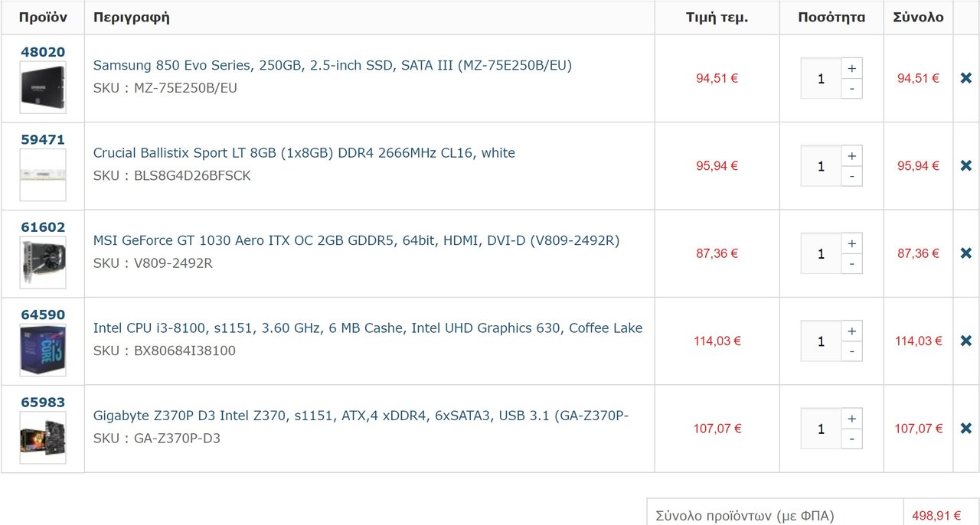Focus quantity field for Gigabyte Z370P
Screen dimensions: 980x525
pyautogui.click(x=821, y=429)
